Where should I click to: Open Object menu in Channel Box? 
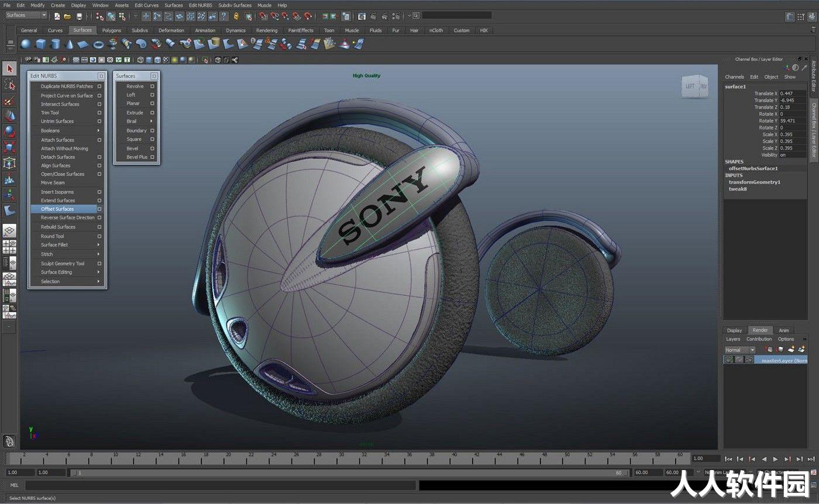(772, 77)
